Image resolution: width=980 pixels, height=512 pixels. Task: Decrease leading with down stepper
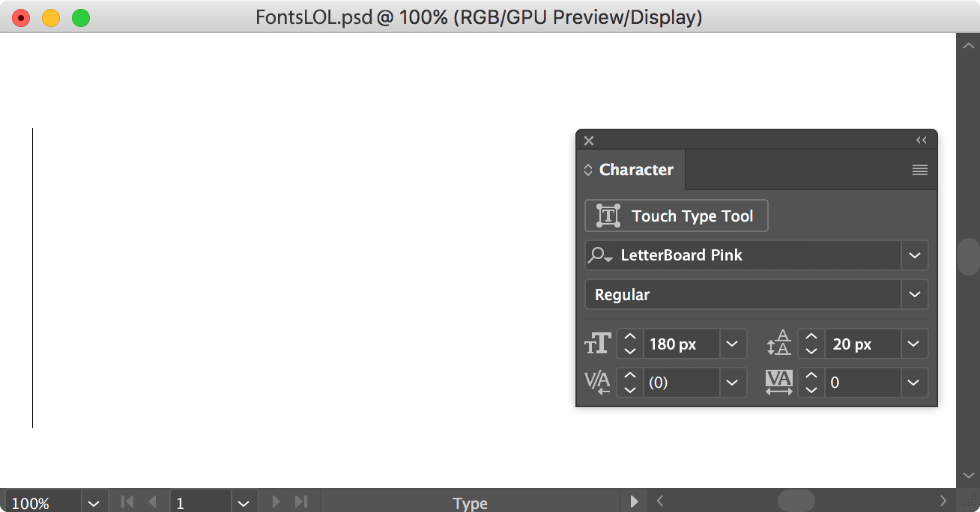[x=811, y=351]
